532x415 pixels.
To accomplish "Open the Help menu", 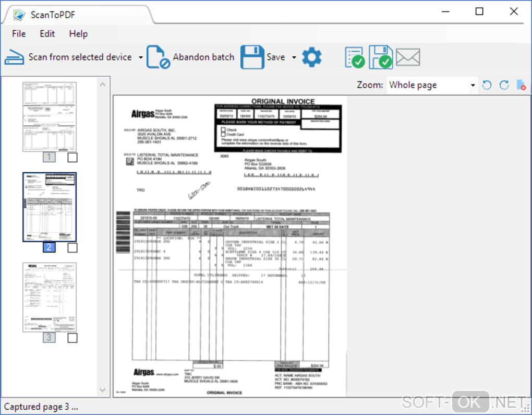I will point(78,33).
